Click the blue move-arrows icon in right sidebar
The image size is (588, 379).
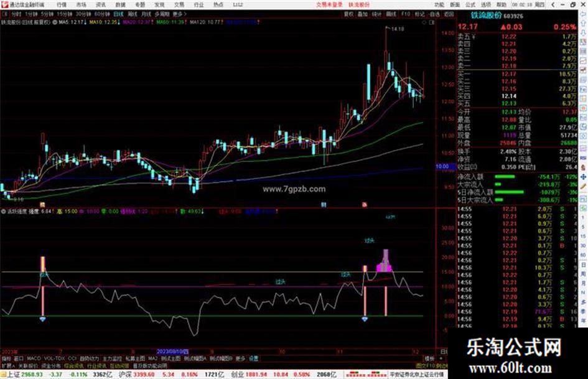[583, 176]
